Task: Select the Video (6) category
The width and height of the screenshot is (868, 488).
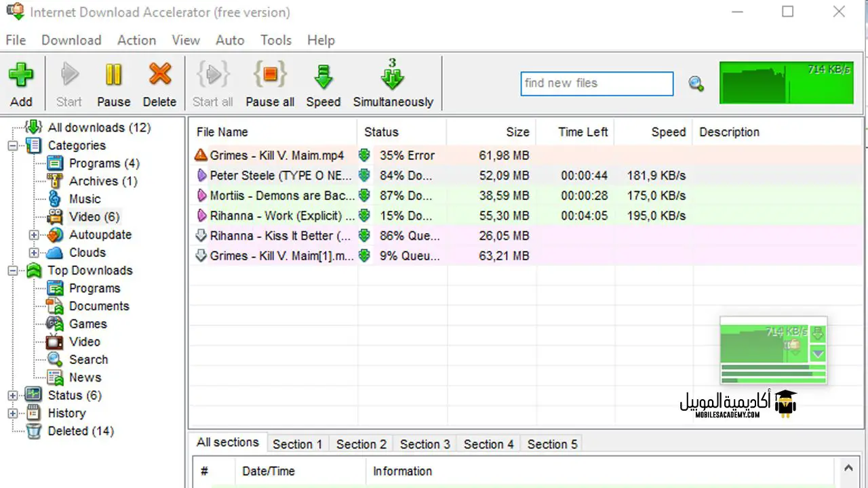Action: pyautogui.click(x=94, y=217)
